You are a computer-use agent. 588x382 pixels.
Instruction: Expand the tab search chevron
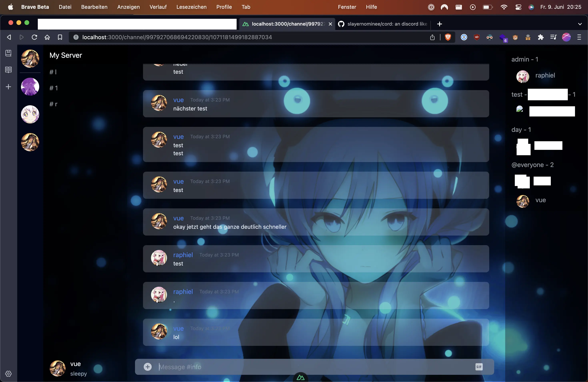[580, 24]
